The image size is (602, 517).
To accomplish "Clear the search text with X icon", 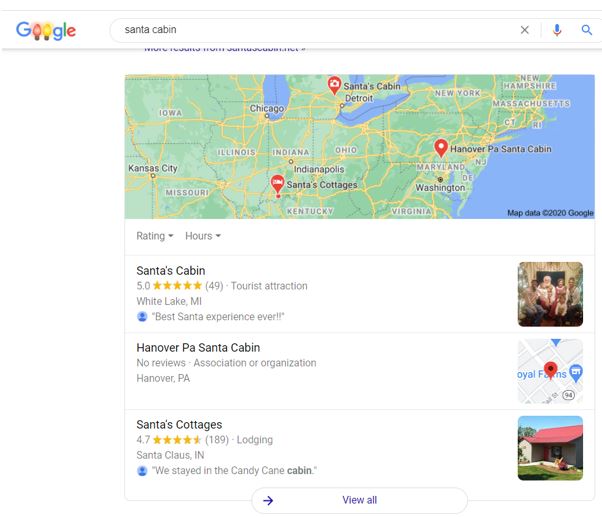I will 524,30.
